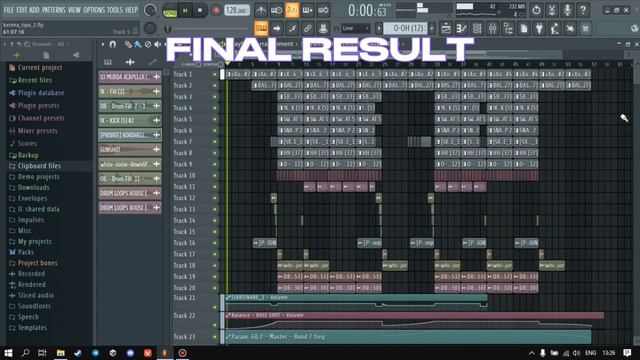This screenshot has width=640, height=360.
Task: Open the playlist options menu arrow
Action: tap(103, 44)
